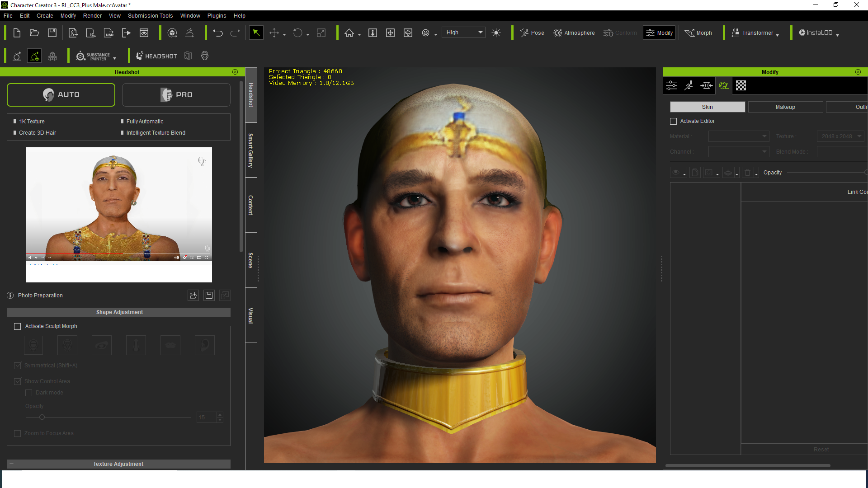Switch to the Makeup tab

point(785,107)
